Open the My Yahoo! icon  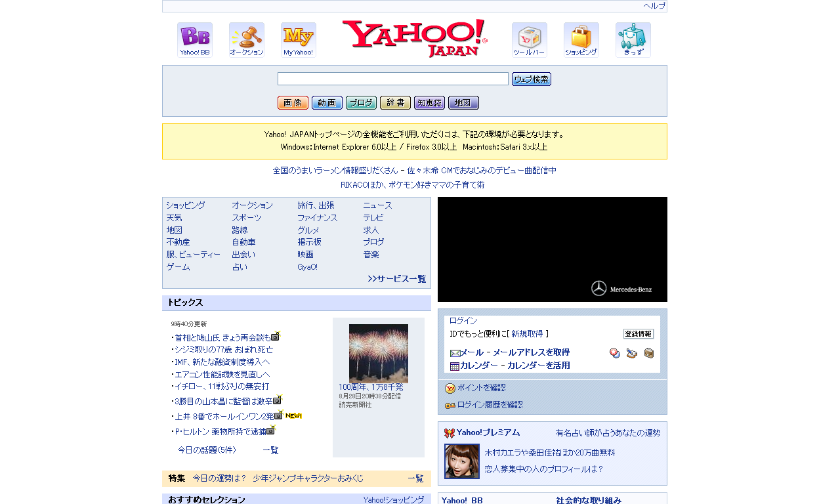pos(299,40)
